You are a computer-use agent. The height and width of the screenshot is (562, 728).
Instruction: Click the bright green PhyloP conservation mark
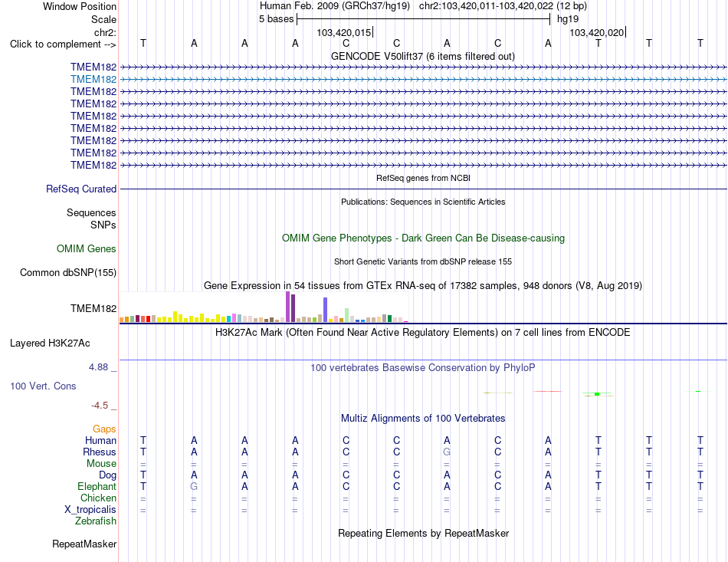597,394
